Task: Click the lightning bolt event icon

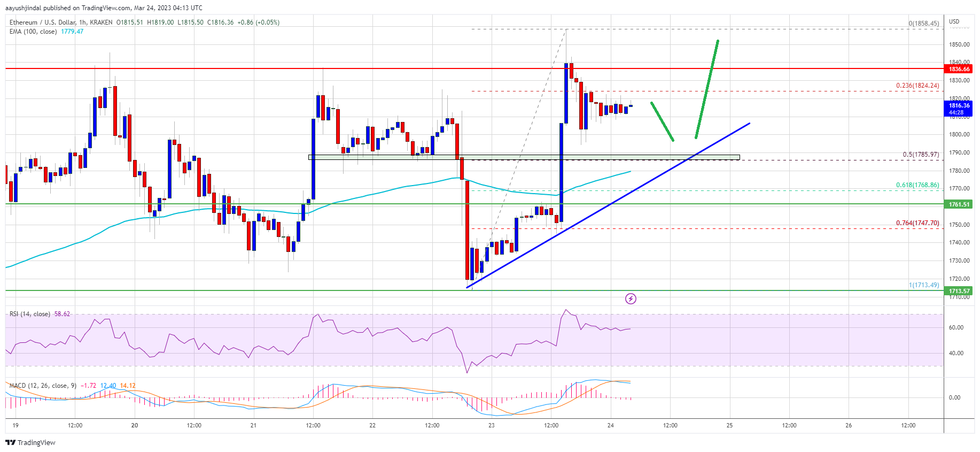Action: click(631, 298)
